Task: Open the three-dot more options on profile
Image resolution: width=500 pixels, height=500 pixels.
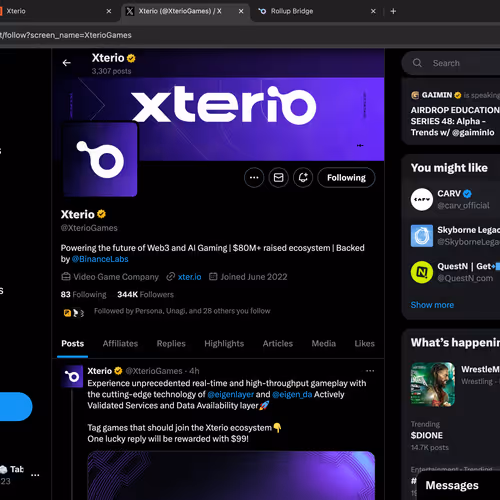Action: pyautogui.click(x=254, y=178)
